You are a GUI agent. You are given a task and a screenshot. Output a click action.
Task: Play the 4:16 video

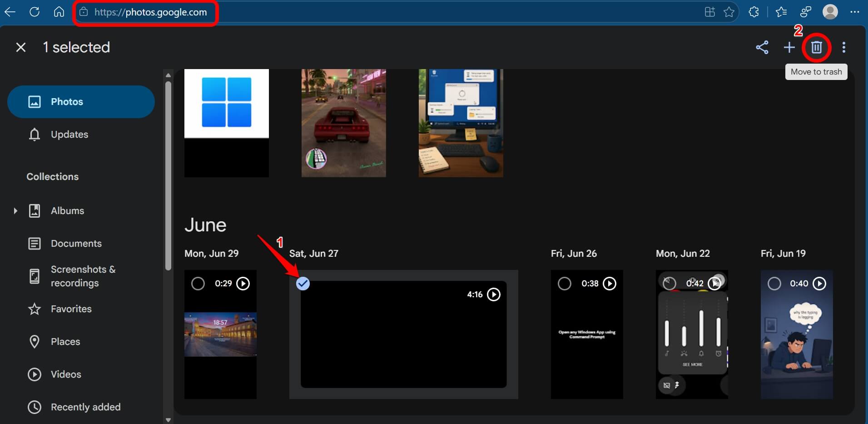pos(494,294)
